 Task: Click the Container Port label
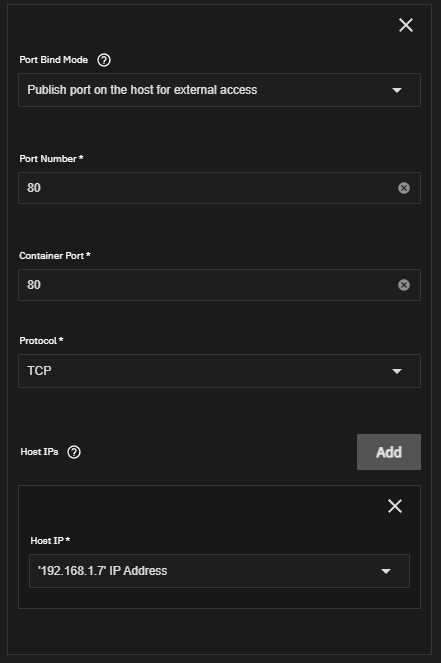pos(55,255)
